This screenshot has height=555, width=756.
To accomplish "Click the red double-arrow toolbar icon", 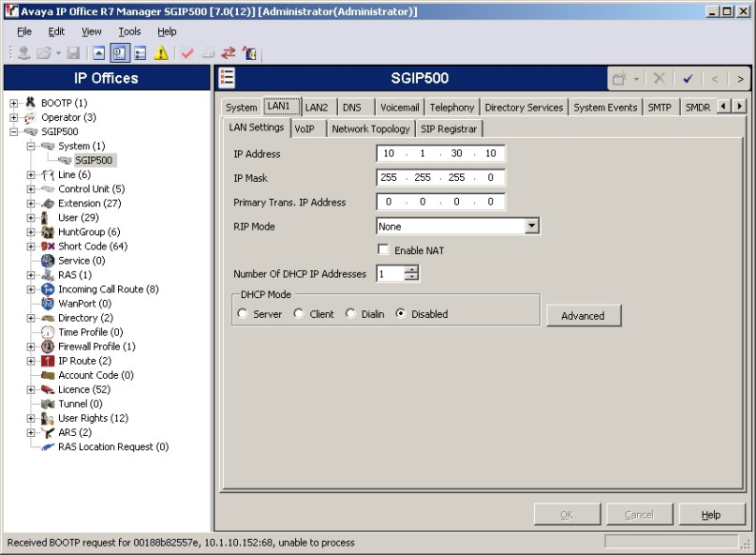I will point(229,53).
